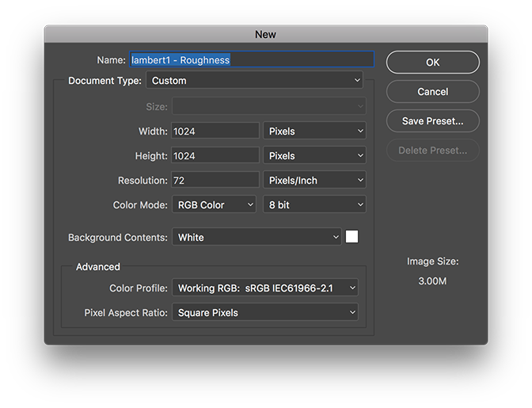Open the 8 bit depth dropdown
Image resolution: width=532 pixels, height=408 pixels.
coord(315,205)
